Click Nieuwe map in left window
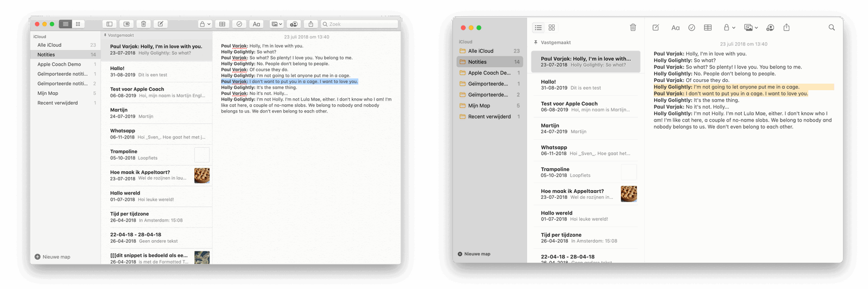 tap(53, 257)
